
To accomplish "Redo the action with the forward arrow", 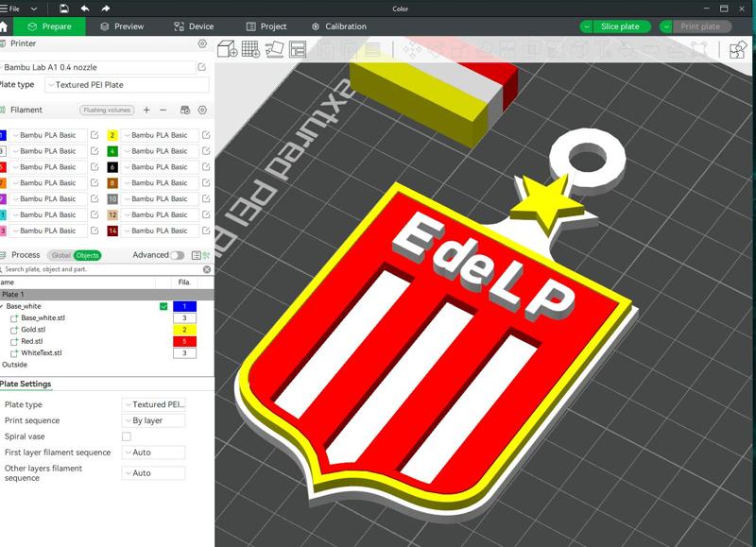I will [x=106, y=9].
